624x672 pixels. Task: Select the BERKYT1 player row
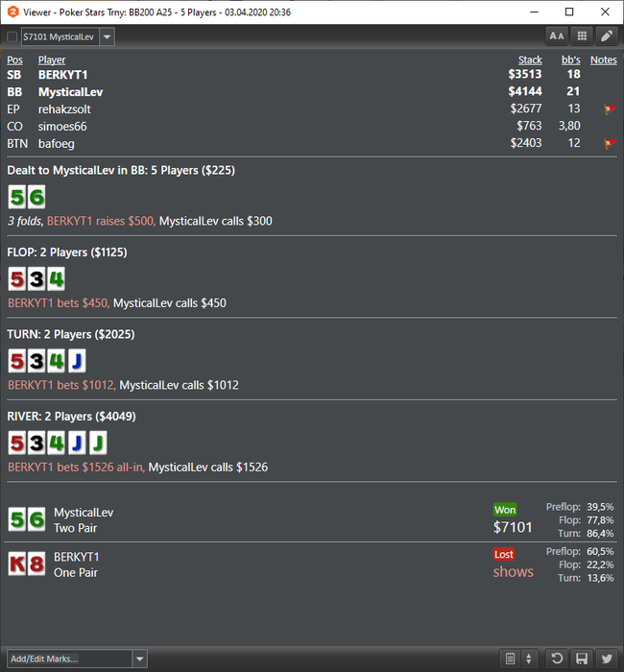312,75
